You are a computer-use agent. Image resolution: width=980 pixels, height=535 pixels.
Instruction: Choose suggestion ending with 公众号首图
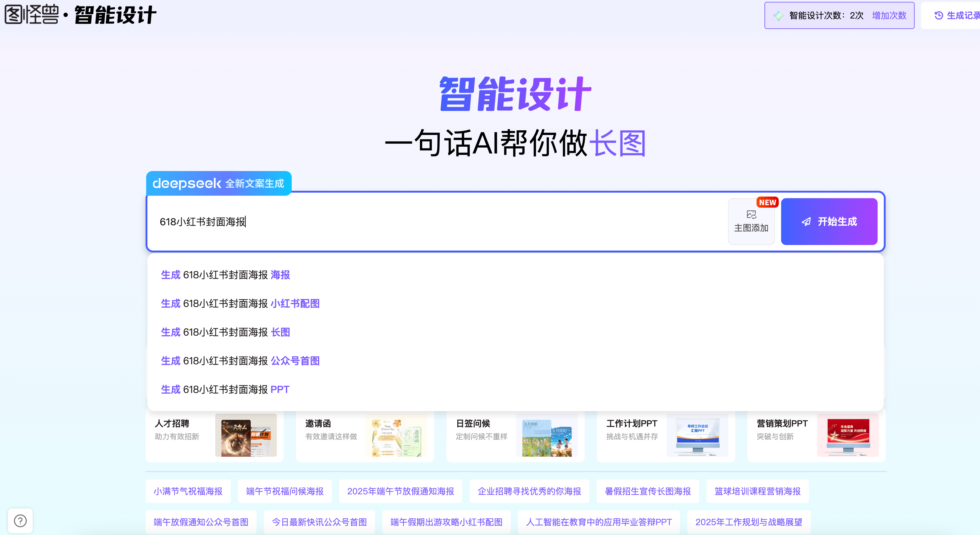click(x=240, y=361)
